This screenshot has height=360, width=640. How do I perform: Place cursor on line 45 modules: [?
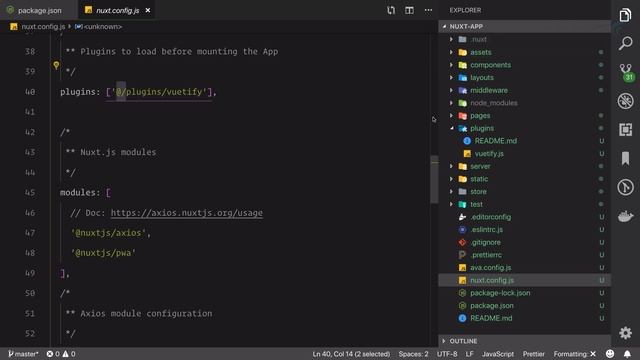pyautogui.click(x=85, y=193)
